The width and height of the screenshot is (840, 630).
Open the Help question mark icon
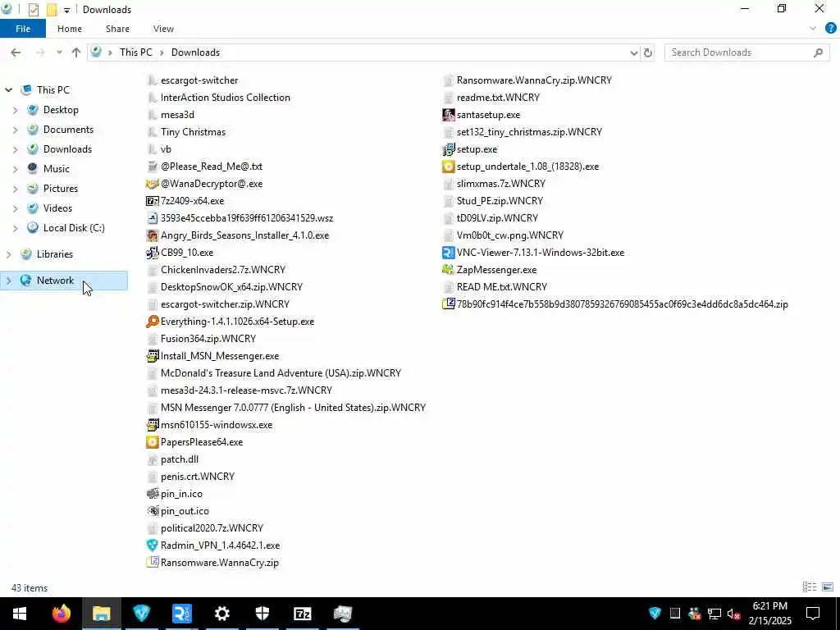pyautogui.click(x=830, y=29)
